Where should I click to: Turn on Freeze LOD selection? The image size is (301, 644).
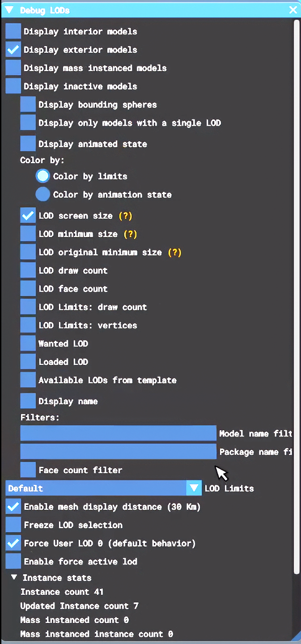click(x=13, y=525)
